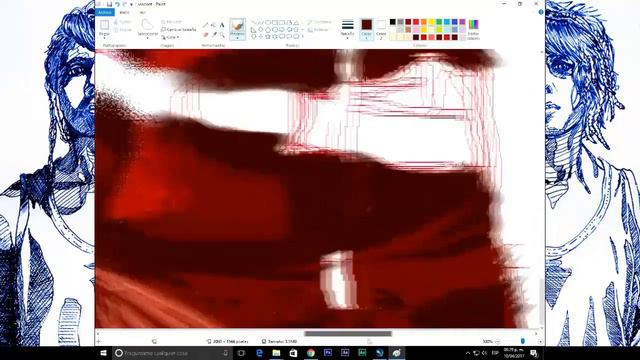The height and width of the screenshot is (360, 640).
Task: Open the Tamaño line thickness dropdown
Action: (x=348, y=29)
